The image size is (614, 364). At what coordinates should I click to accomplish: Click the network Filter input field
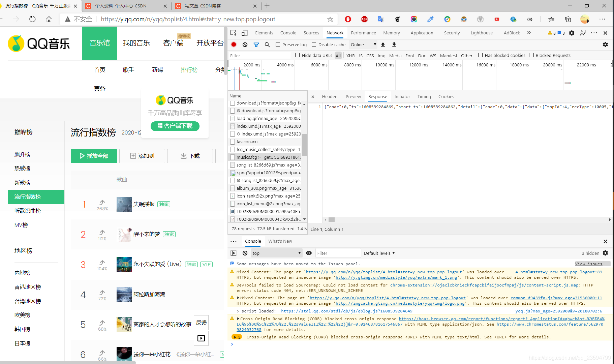259,56
